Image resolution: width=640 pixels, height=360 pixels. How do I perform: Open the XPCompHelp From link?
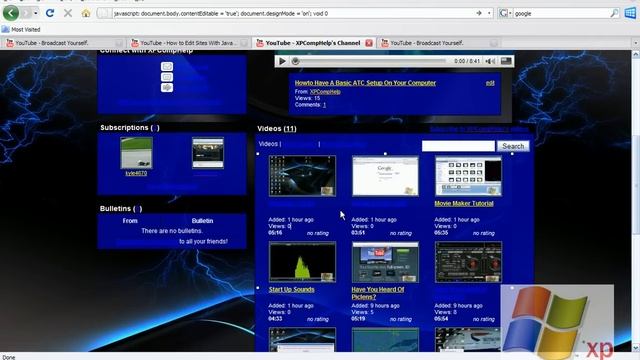[x=325, y=92]
